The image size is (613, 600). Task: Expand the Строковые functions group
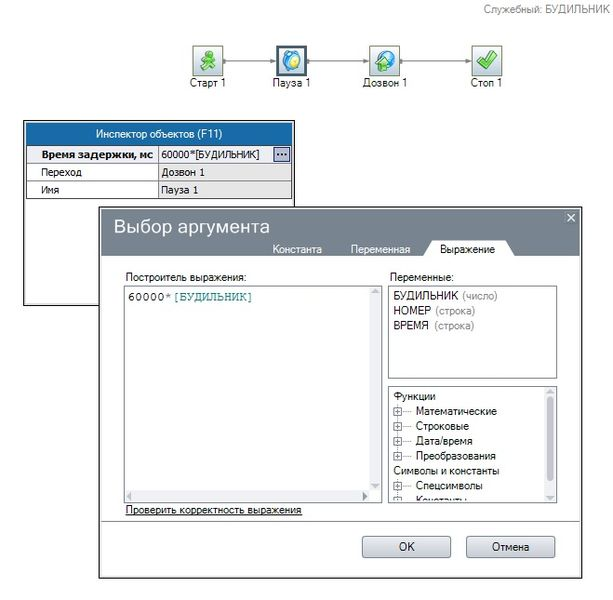398,426
